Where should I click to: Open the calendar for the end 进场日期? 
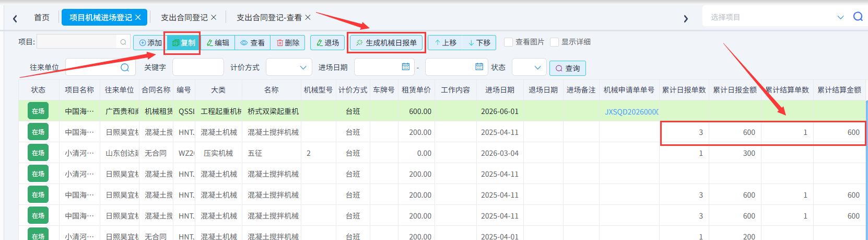point(479,67)
